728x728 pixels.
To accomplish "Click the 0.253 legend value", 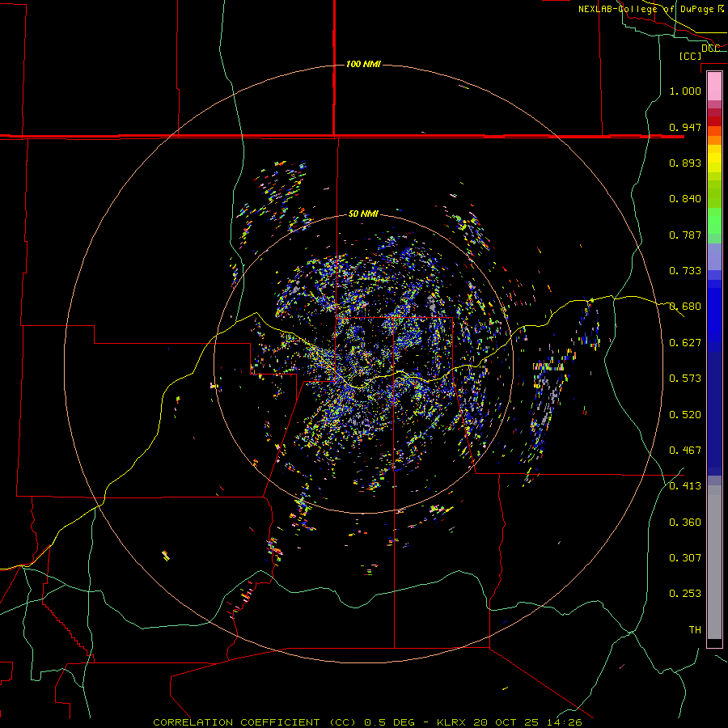I will click(x=685, y=594).
